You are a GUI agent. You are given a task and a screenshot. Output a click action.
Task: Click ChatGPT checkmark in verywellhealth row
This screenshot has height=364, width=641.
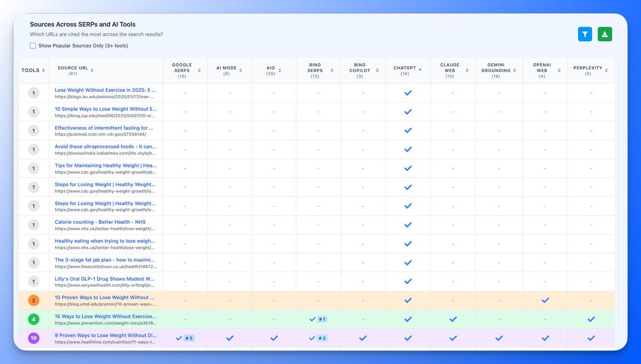pyautogui.click(x=408, y=281)
